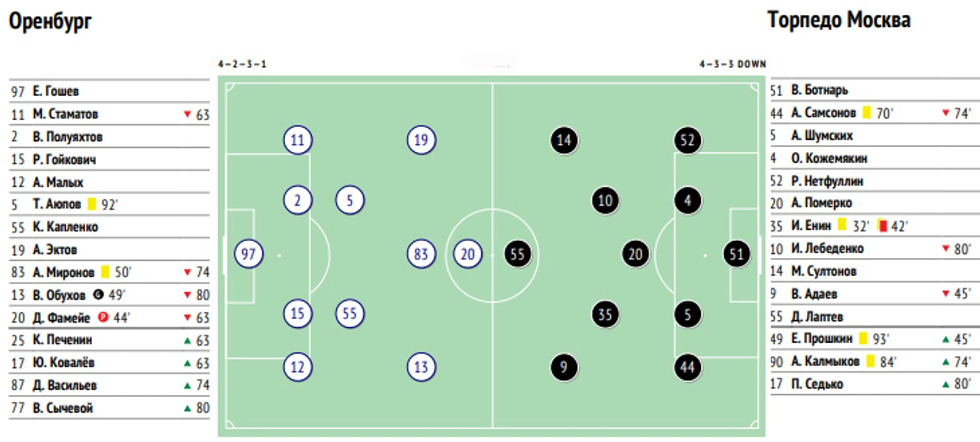980x442 pixels.
Task: Click red substitution arrow beside Стаматов
Action: coord(187,114)
